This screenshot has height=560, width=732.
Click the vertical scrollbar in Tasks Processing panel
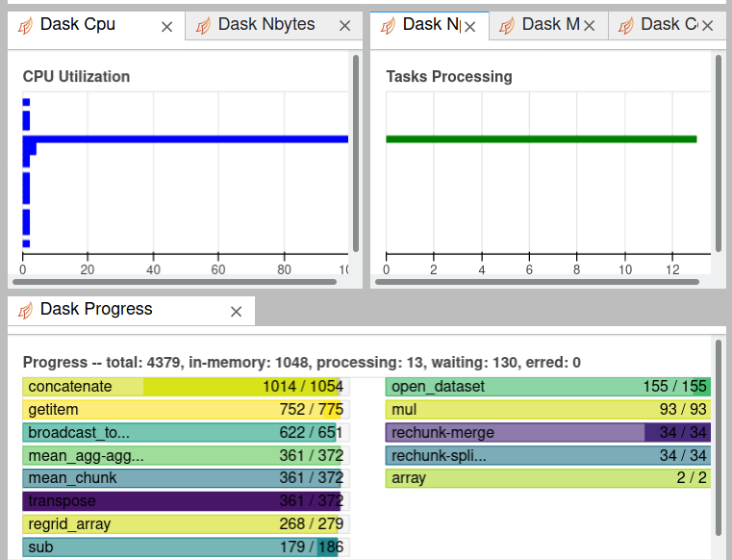coord(719,154)
